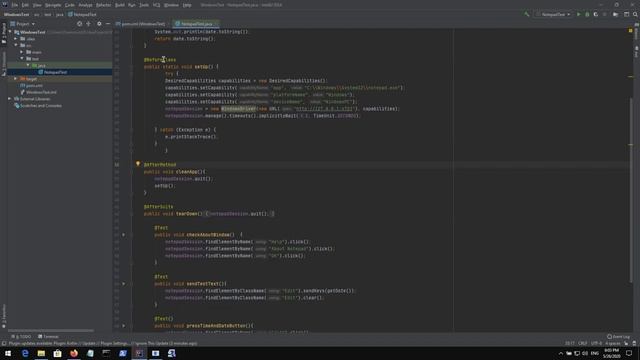Hide the Project panel with the minus icon

[x=108, y=24]
